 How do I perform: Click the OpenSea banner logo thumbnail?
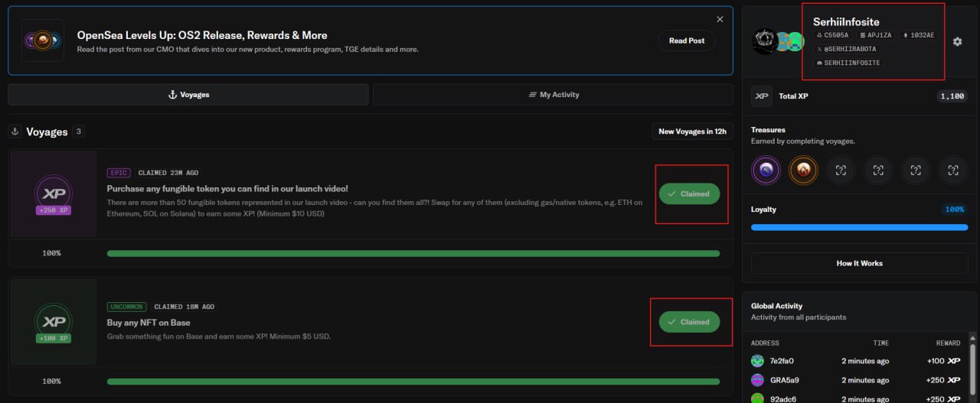point(43,41)
